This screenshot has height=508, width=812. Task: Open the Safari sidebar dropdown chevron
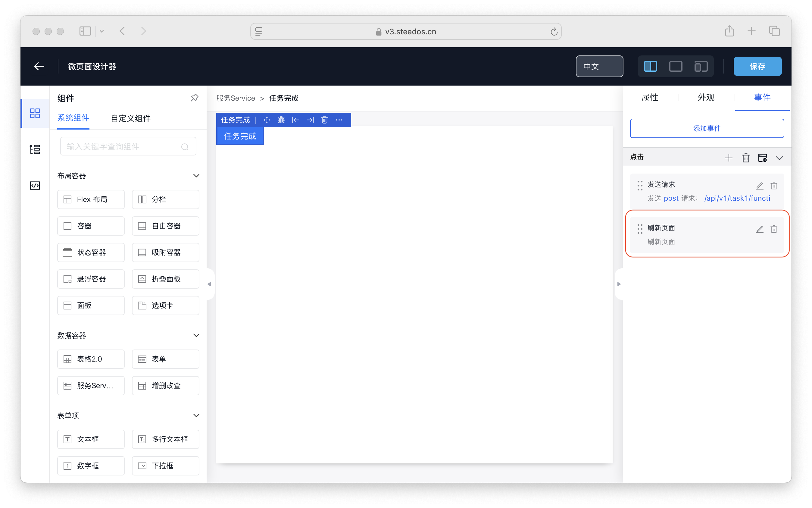tap(102, 31)
